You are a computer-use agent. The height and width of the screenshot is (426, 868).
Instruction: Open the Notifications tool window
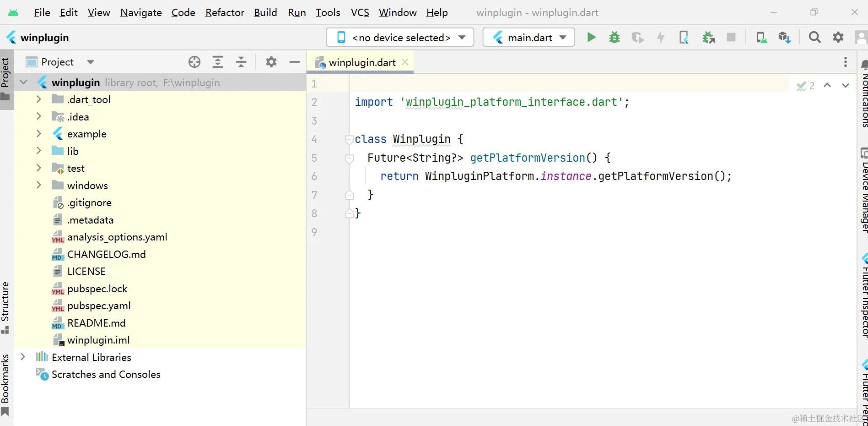point(864,93)
